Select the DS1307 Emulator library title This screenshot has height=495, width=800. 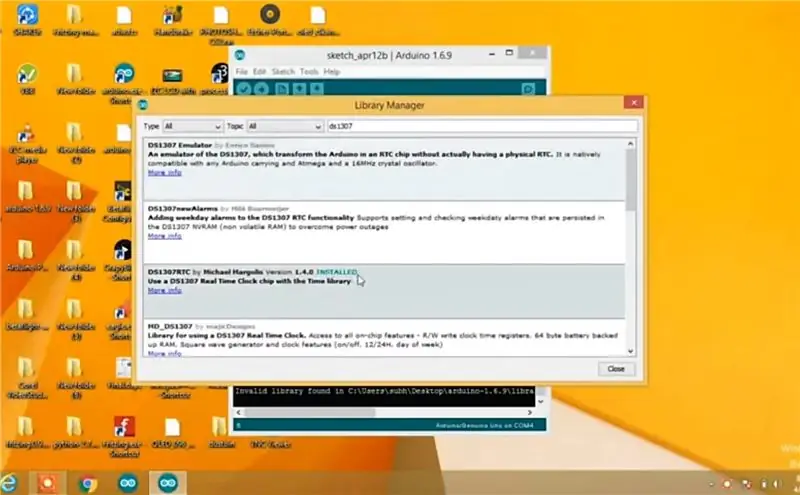click(180, 145)
